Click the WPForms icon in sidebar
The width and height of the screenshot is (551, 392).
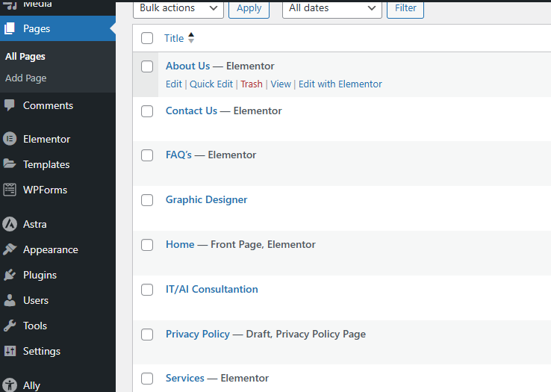click(x=10, y=190)
